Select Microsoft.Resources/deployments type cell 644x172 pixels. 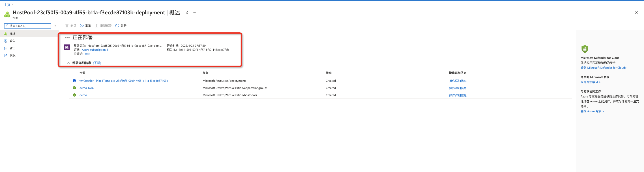pos(224,81)
